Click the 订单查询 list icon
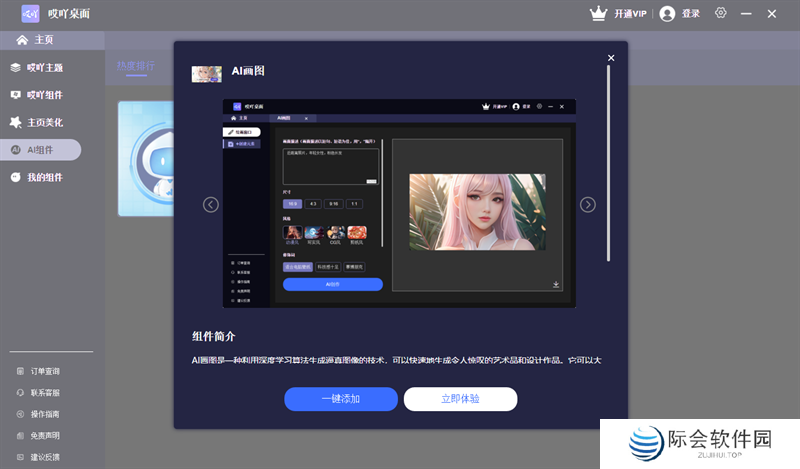The width and height of the screenshot is (800, 469). [x=20, y=372]
